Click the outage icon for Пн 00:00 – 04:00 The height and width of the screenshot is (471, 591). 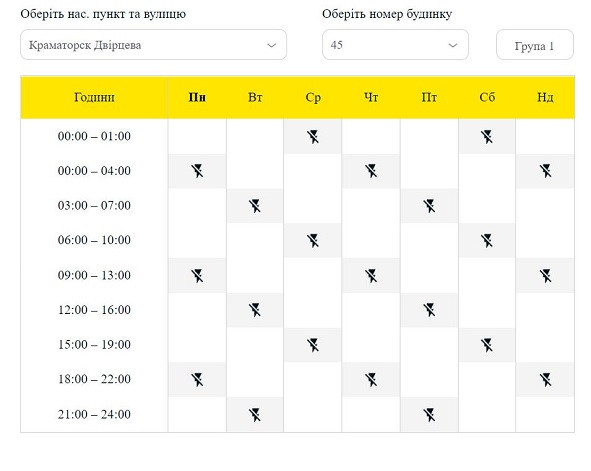click(197, 171)
